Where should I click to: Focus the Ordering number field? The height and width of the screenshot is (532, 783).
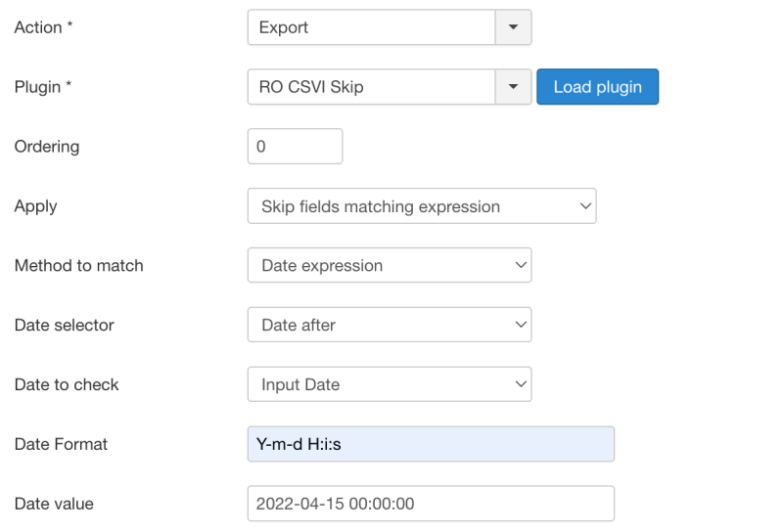coord(296,147)
